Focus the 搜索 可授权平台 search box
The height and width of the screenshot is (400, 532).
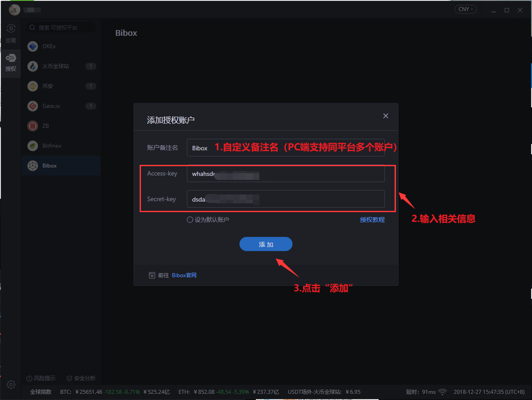point(61,27)
